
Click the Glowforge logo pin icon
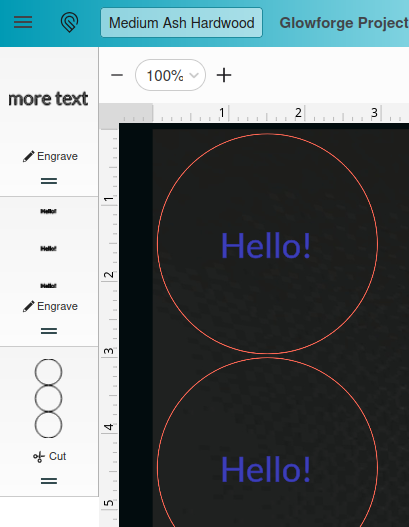click(x=69, y=23)
